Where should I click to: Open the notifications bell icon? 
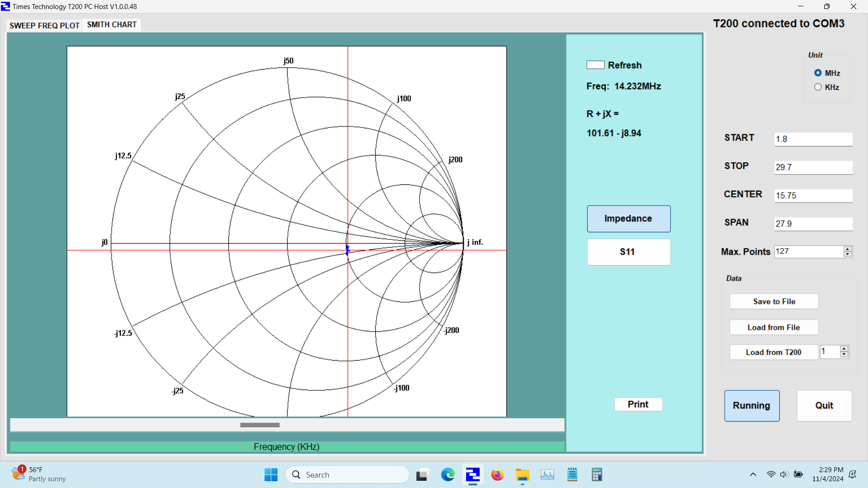pos(853,474)
